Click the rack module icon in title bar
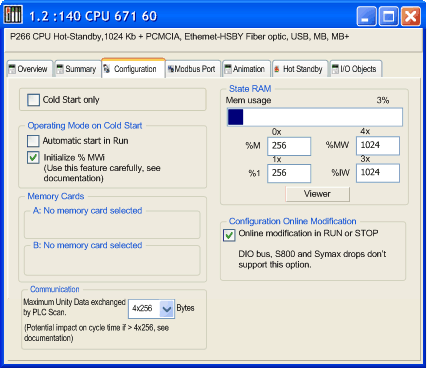Image resolution: width=427 pixels, height=368 pixels. 13,15
